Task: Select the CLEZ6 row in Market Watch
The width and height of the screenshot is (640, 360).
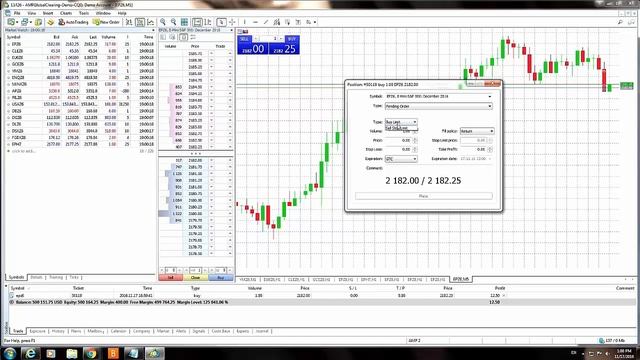Action: (80, 51)
